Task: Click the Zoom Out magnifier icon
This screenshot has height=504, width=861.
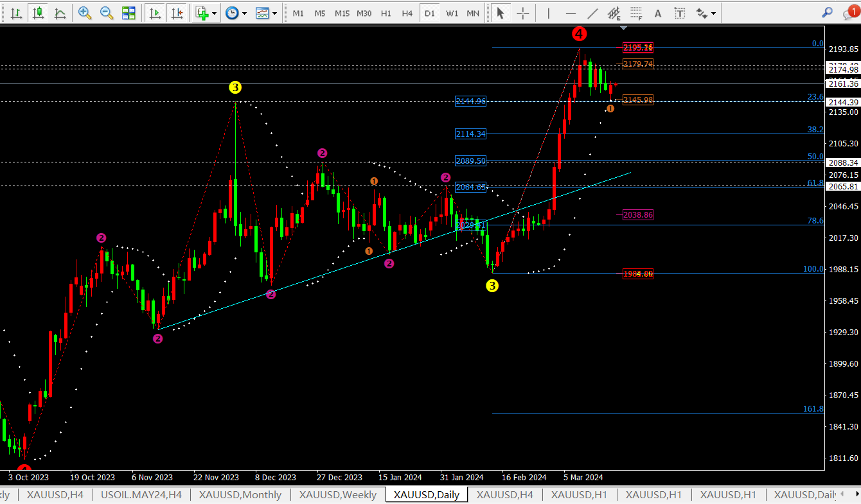Action: coord(106,13)
